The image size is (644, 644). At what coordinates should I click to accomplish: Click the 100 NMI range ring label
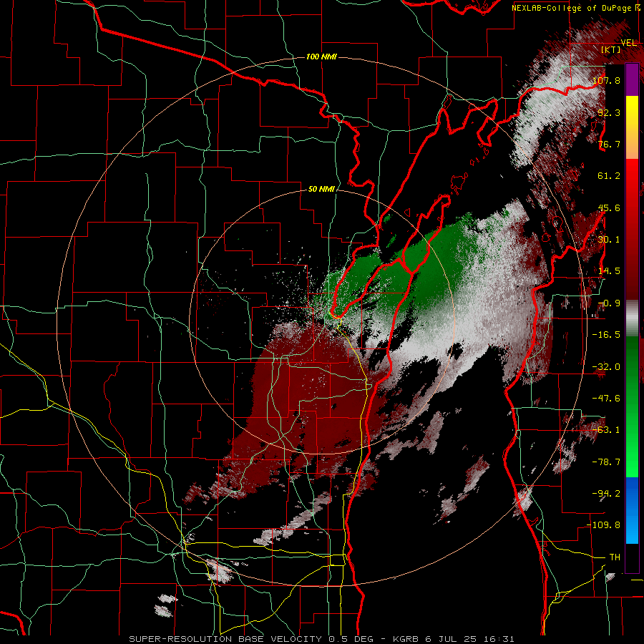click(321, 57)
